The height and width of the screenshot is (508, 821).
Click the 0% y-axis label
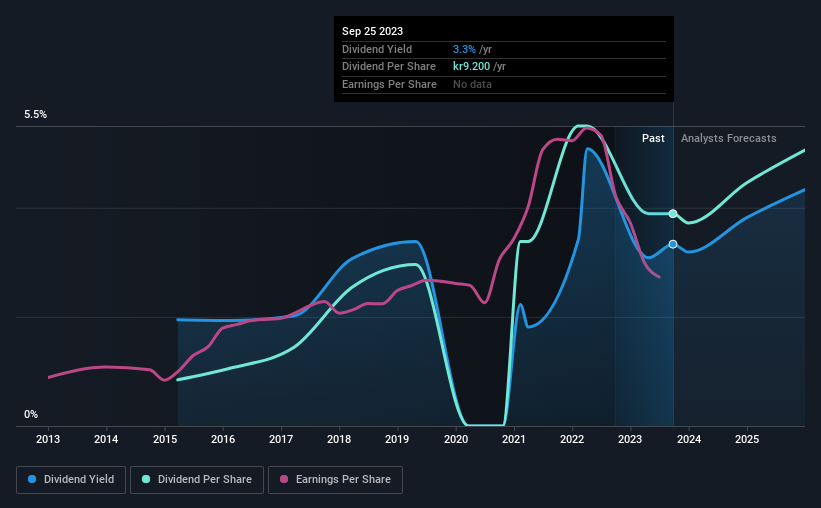[31, 414]
